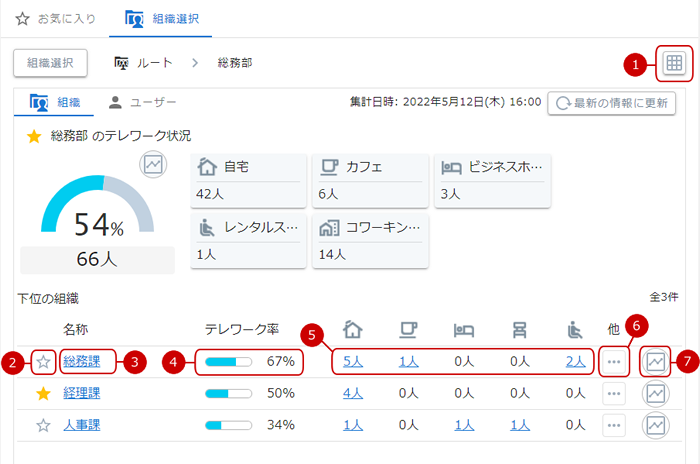Open the お気に入り tab
The image size is (700, 464).
pos(55,19)
